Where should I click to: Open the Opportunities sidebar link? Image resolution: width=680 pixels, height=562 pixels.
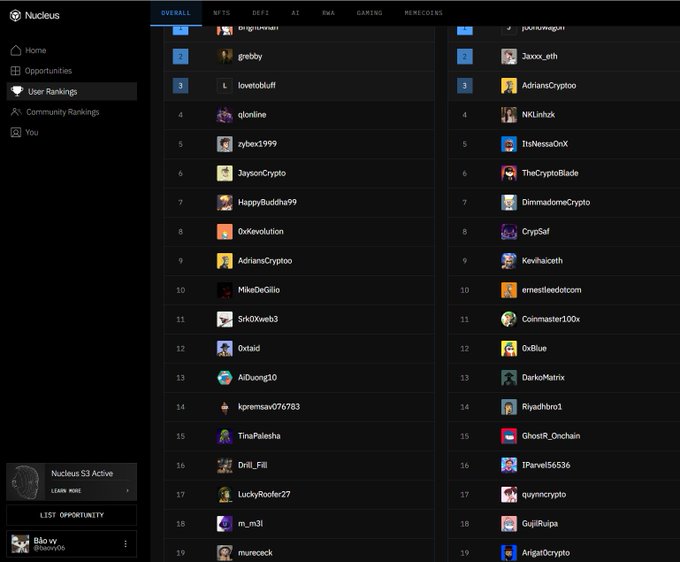(48, 71)
